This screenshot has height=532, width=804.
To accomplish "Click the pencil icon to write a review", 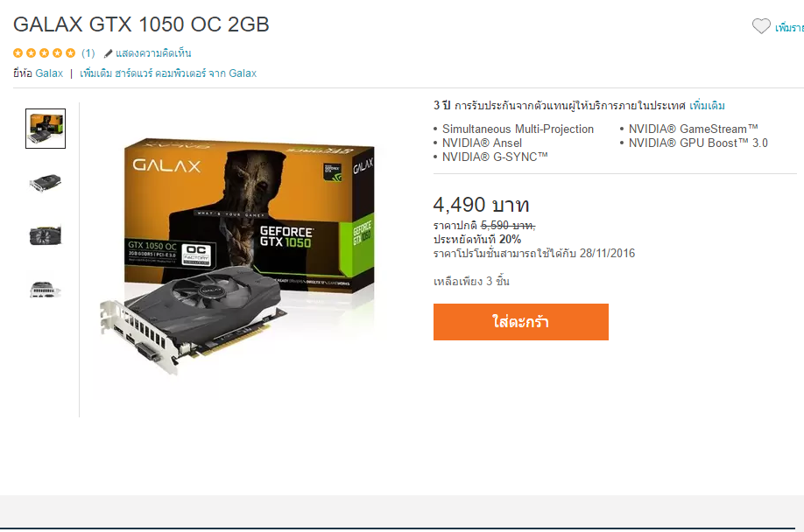I will pos(108,53).
